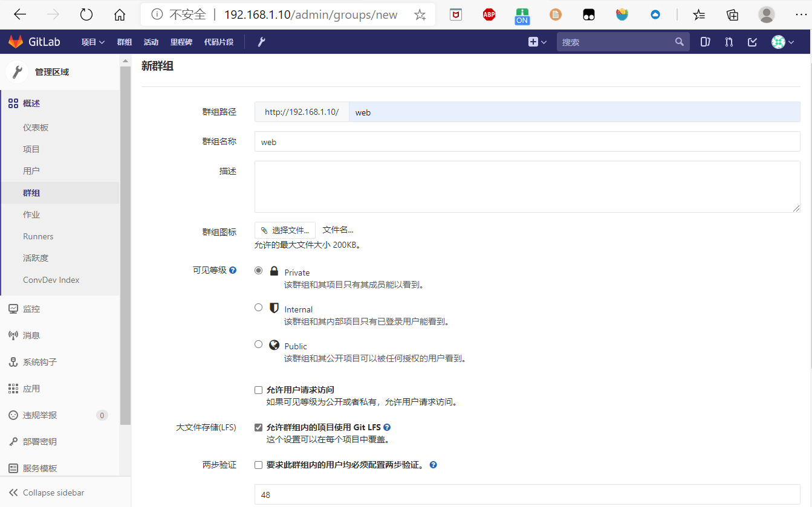Click the search magnifier in search box
Image resolution: width=812 pixels, height=507 pixels.
coord(679,42)
